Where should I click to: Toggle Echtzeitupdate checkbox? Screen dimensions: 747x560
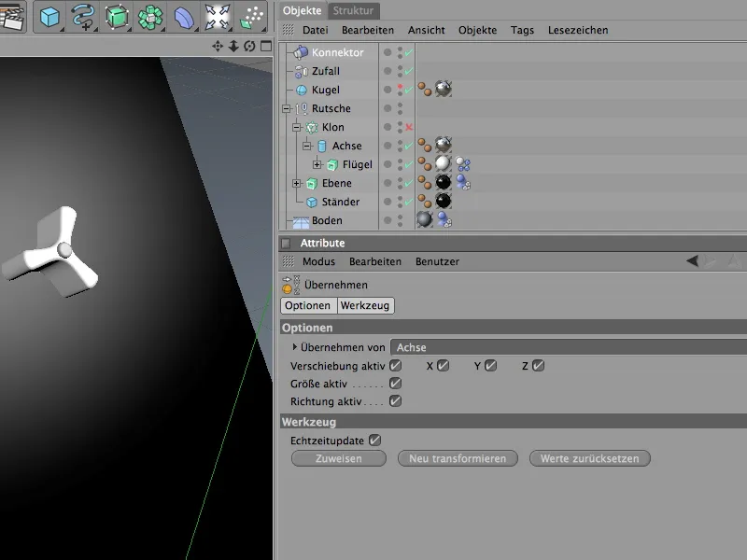point(375,441)
